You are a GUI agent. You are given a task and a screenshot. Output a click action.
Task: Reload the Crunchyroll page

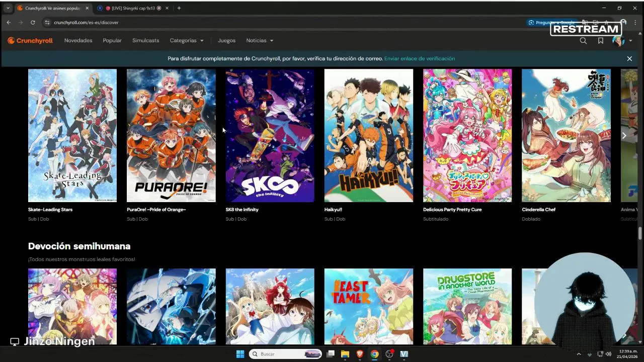33,22
